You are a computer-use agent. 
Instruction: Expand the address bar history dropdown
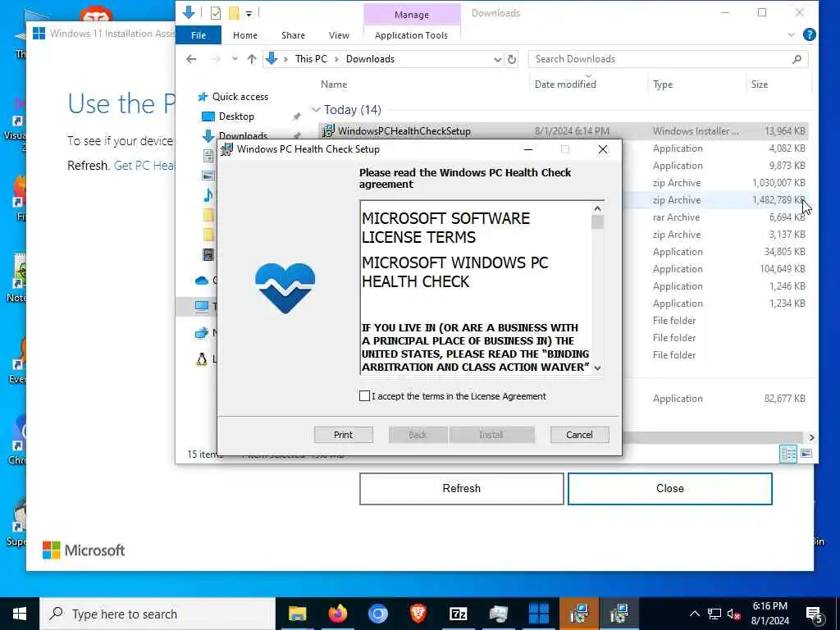[x=498, y=59]
